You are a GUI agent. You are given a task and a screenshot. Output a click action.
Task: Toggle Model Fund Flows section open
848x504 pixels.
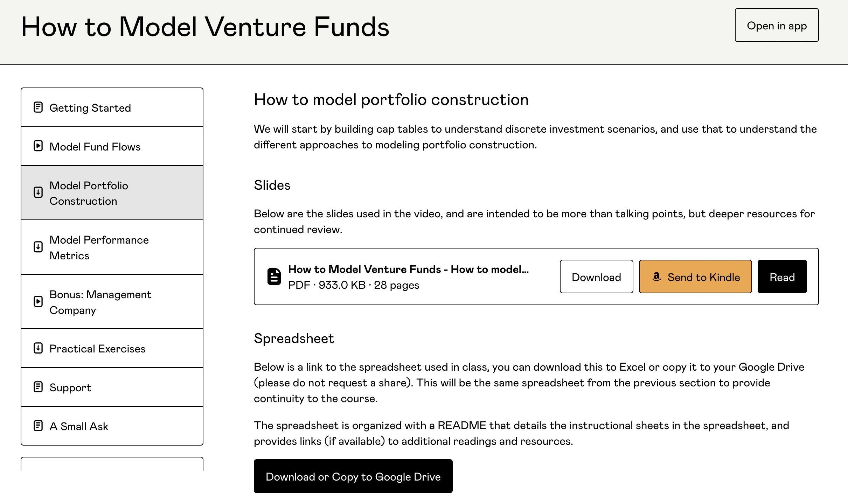pyautogui.click(x=112, y=146)
